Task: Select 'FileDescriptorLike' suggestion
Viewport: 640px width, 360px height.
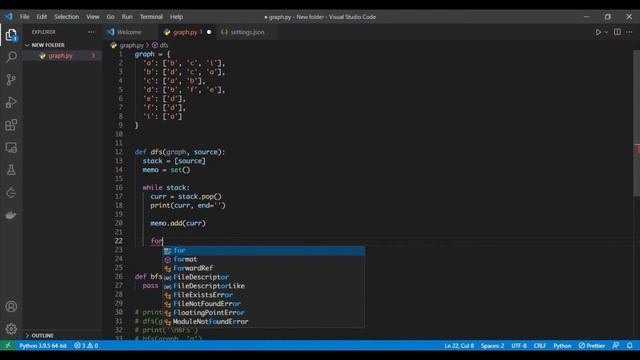Action: point(264,286)
